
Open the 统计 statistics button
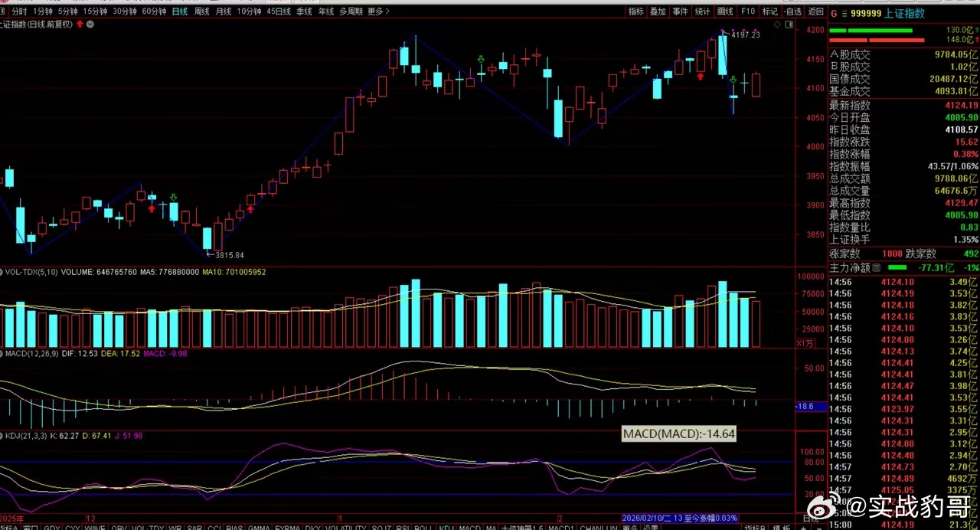(702, 11)
